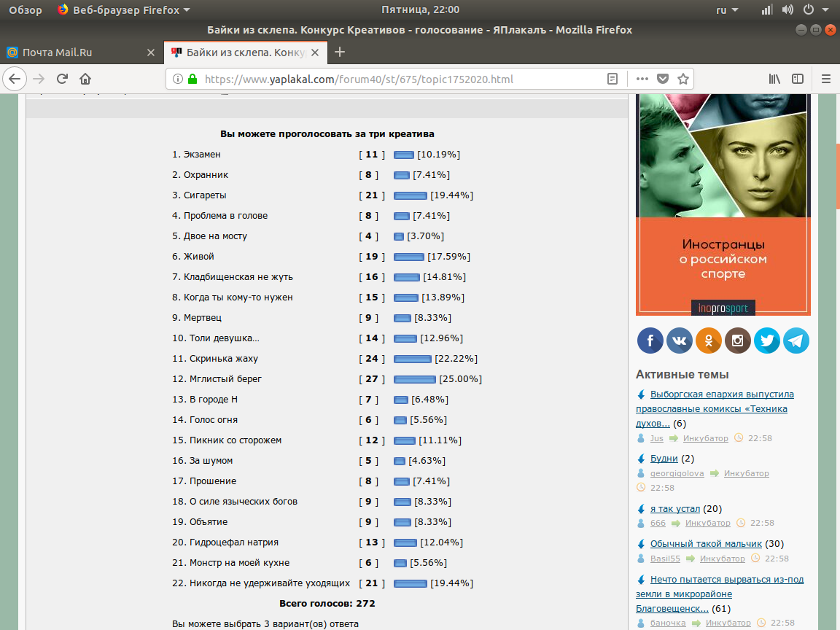Screen dimensions: 840x630
Task: Open the Telegram social icon
Action: pyautogui.click(x=796, y=341)
